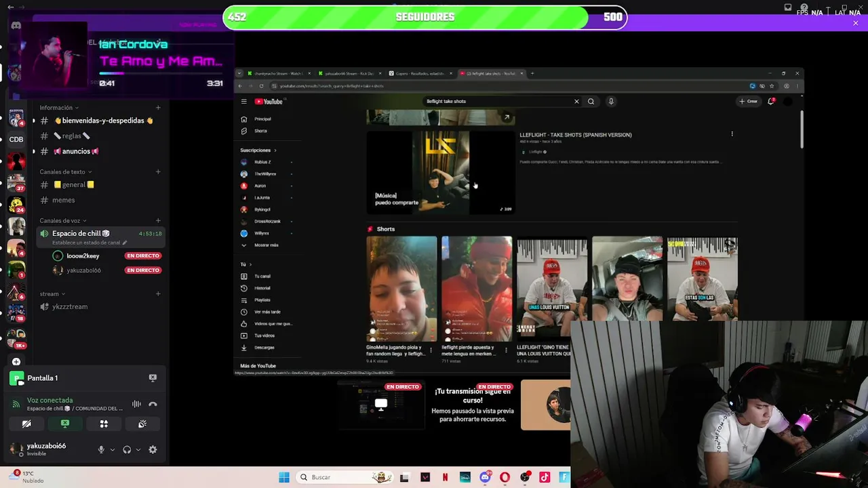The image size is (868, 488).
Task: Open the YouTube Crear button
Action: (749, 102)
